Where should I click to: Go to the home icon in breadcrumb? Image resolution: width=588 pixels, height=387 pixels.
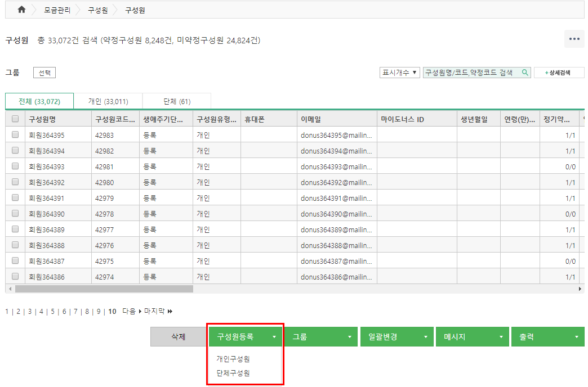(x=22, y=10)
